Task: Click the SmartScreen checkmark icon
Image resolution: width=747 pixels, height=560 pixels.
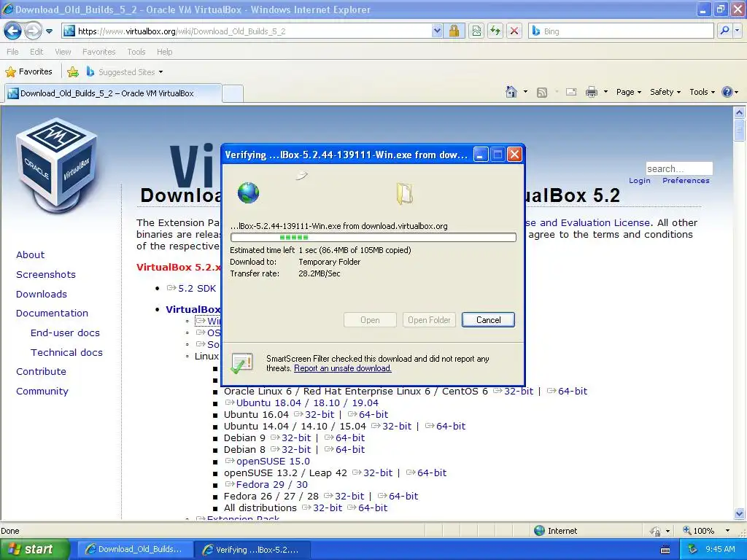Action: [242, 363]
